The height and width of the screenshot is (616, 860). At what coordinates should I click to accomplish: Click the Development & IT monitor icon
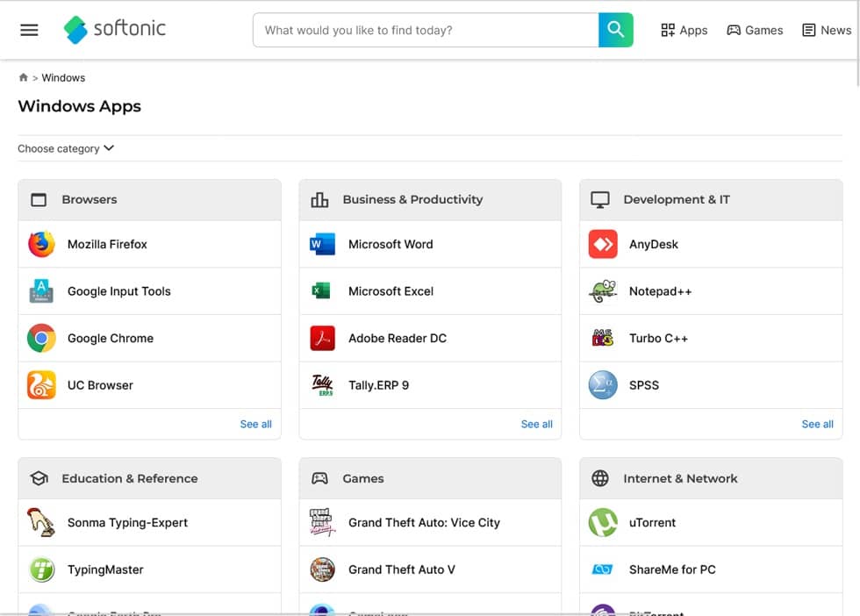coord(600,200)
